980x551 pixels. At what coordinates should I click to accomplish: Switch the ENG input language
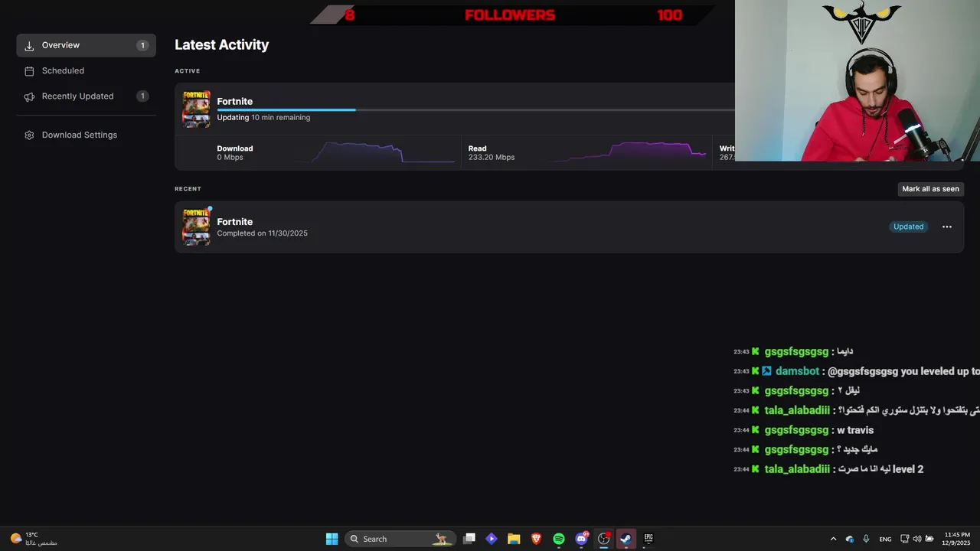coord(885,539)
